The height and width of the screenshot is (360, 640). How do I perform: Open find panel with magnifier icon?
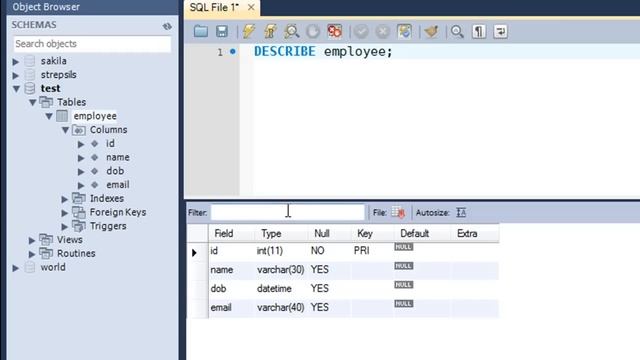[x=457, y=31]
